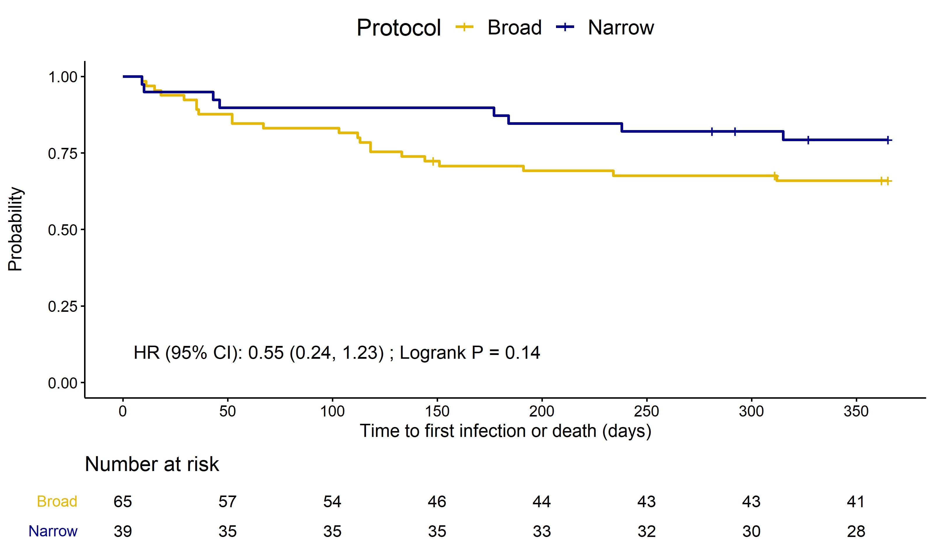Click the Broad at-risk value 46
The image size is (934, 560).
click(437, 502)
